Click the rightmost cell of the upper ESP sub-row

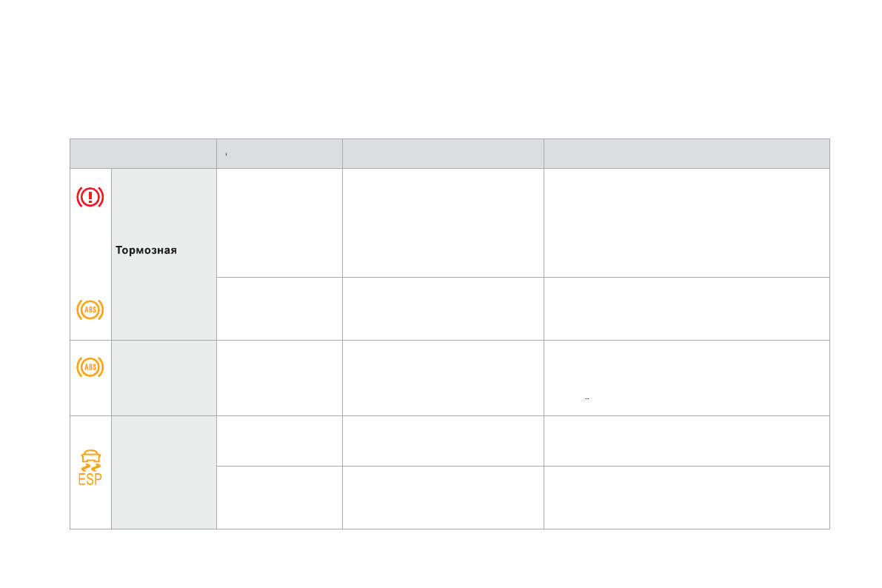pos(686,441)
